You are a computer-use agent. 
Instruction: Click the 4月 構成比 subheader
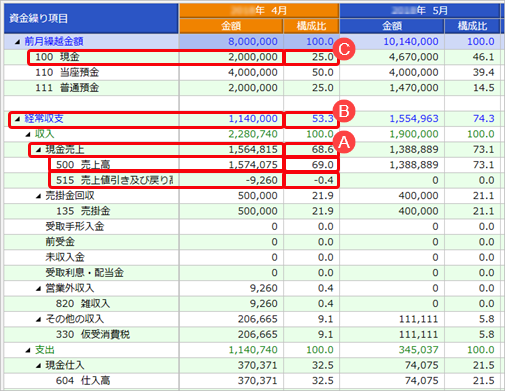click(311, 26)
